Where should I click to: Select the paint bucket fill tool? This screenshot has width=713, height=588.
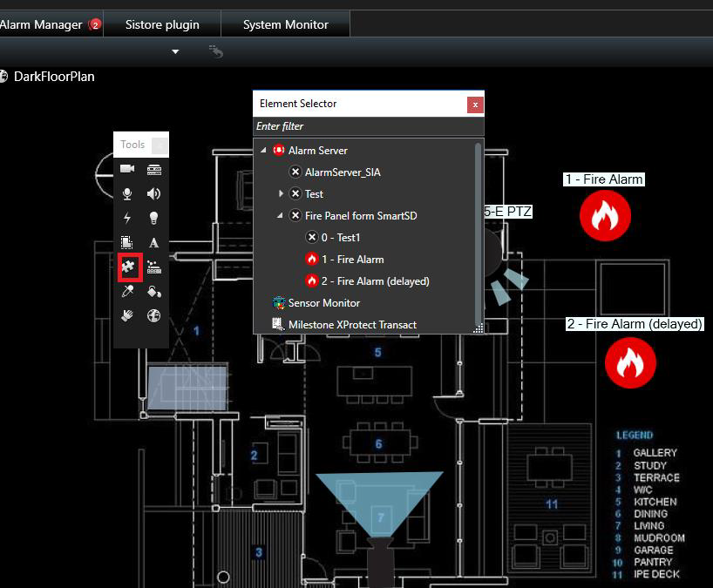153,292
